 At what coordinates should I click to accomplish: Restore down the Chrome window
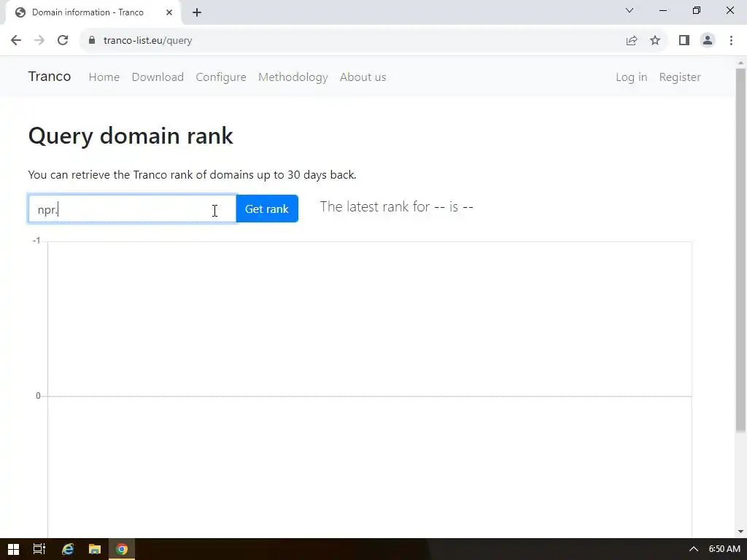(697, 10)
